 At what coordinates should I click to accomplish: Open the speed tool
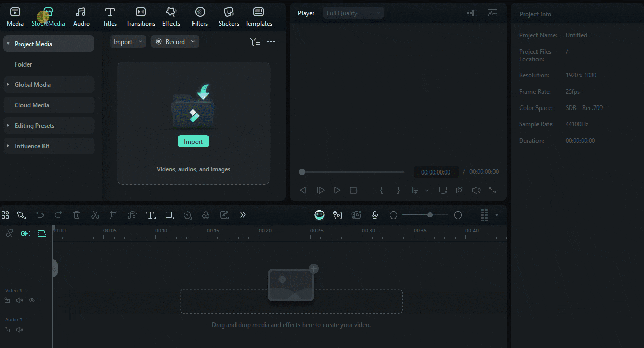pyautogui.click(x=188, y=215)
